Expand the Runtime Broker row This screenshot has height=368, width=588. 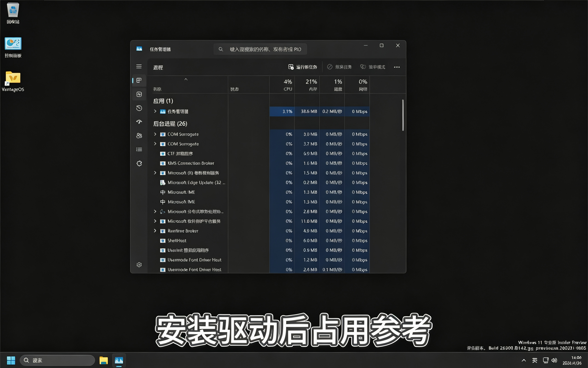(155, 231)
